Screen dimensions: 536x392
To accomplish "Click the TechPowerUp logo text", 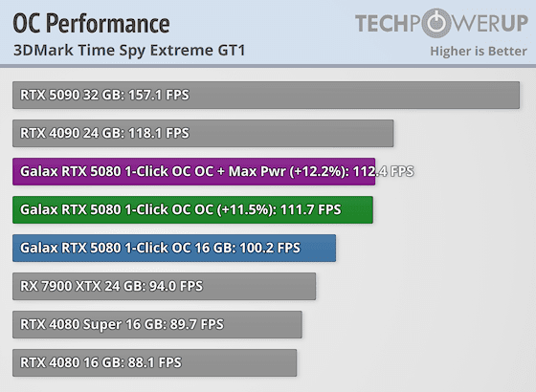I will pos(441,23).
